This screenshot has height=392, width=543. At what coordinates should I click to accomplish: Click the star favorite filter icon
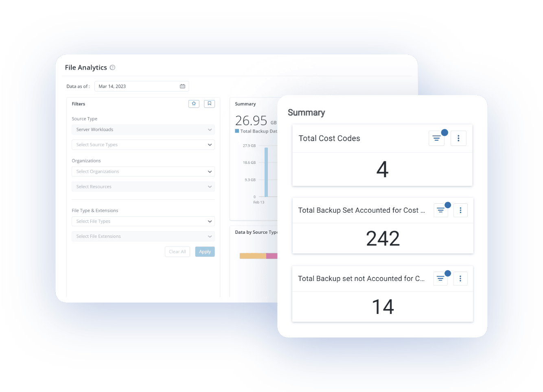(x=194, y=104)
